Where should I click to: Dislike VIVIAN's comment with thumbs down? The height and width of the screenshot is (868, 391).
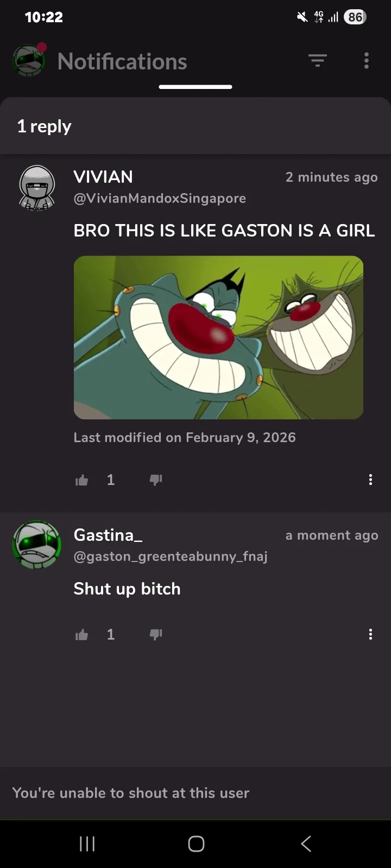pyautogui.click(x=156, y=480)
